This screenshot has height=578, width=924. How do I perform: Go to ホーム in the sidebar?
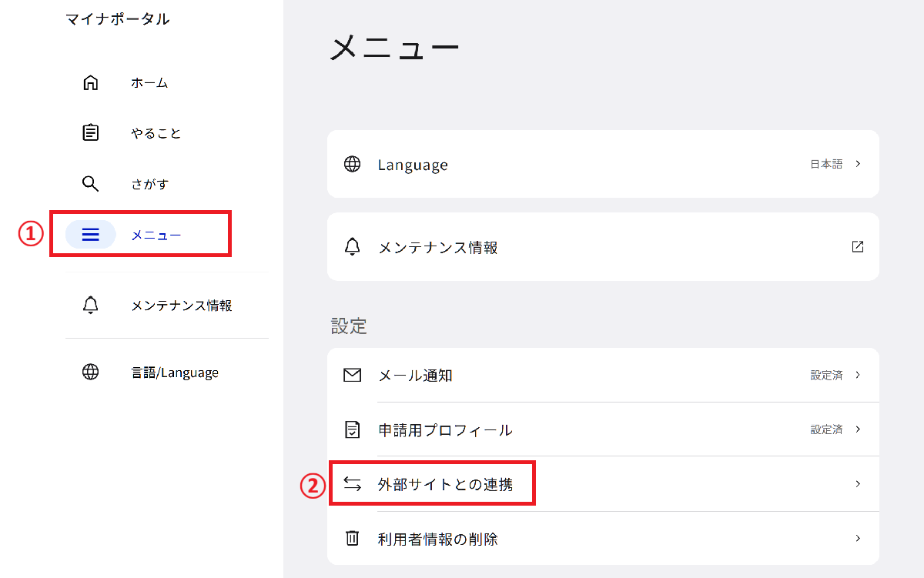(149, 83)
